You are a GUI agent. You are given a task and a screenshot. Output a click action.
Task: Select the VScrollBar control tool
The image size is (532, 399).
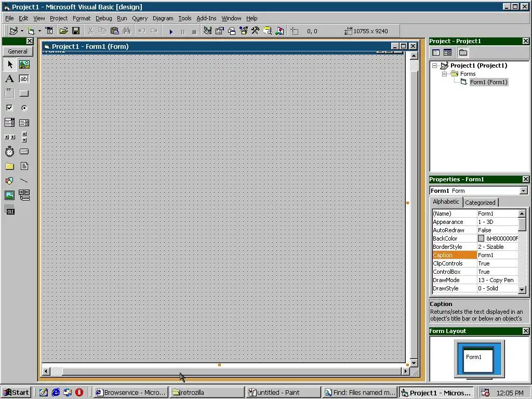[x=24, y=137]
